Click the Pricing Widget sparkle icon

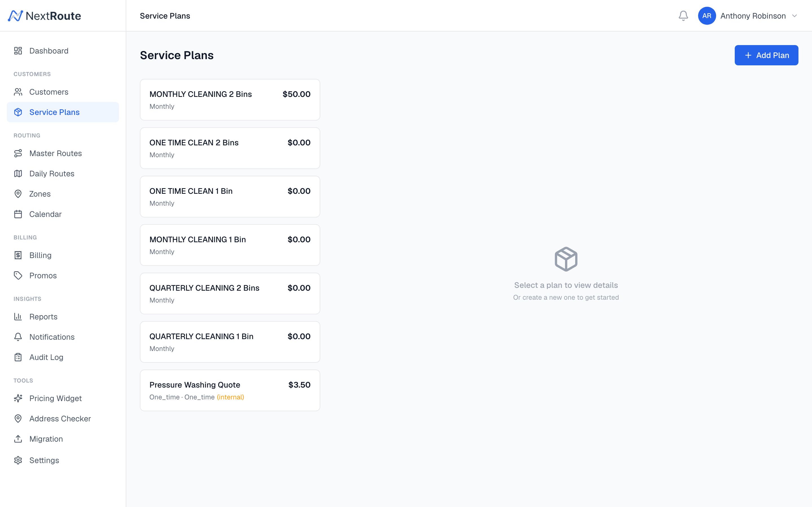tap(18, 398)
